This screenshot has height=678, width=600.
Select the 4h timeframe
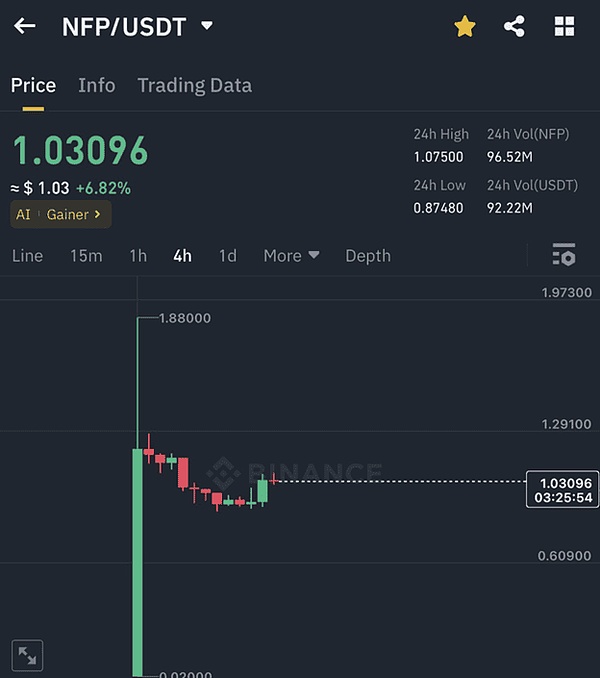pos(182,256)
